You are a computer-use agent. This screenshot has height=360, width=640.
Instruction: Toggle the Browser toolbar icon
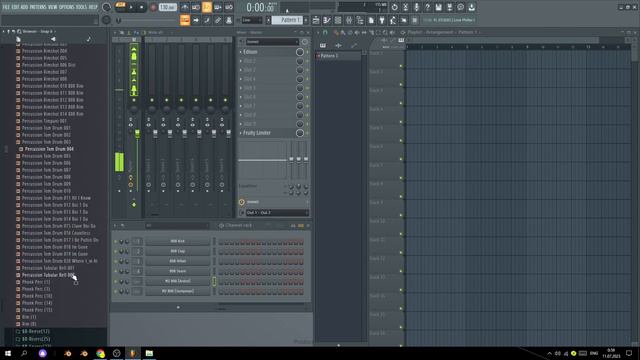(x=360, y=20)
